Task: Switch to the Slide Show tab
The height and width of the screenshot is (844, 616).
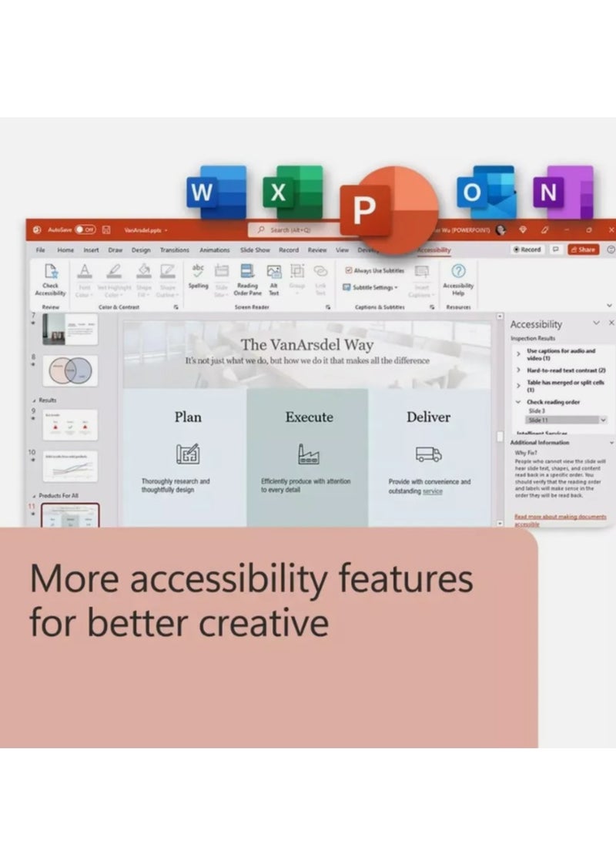Action: coord(255,250)
